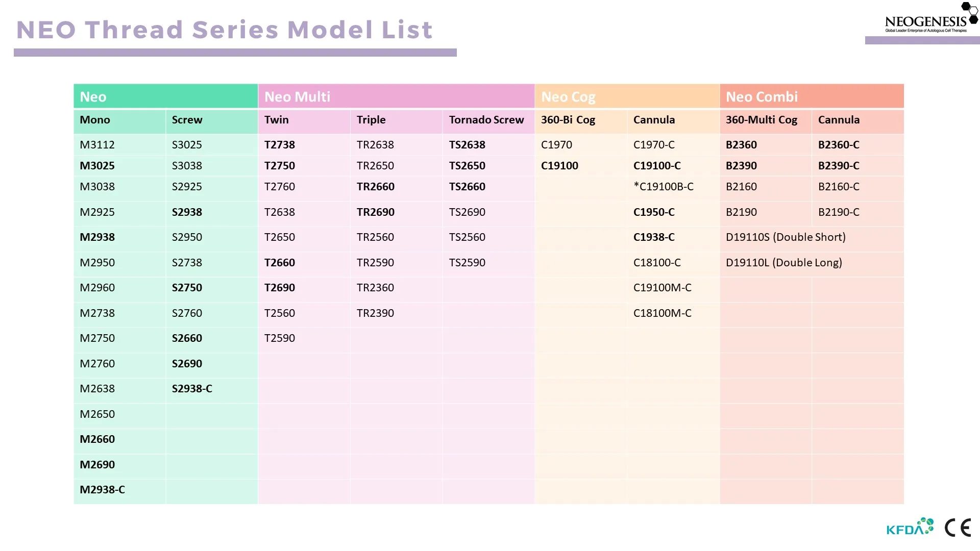The height and width of the screenshot is (551, 980).
Task: Select the green Neo category header
Action: [165, 96]
